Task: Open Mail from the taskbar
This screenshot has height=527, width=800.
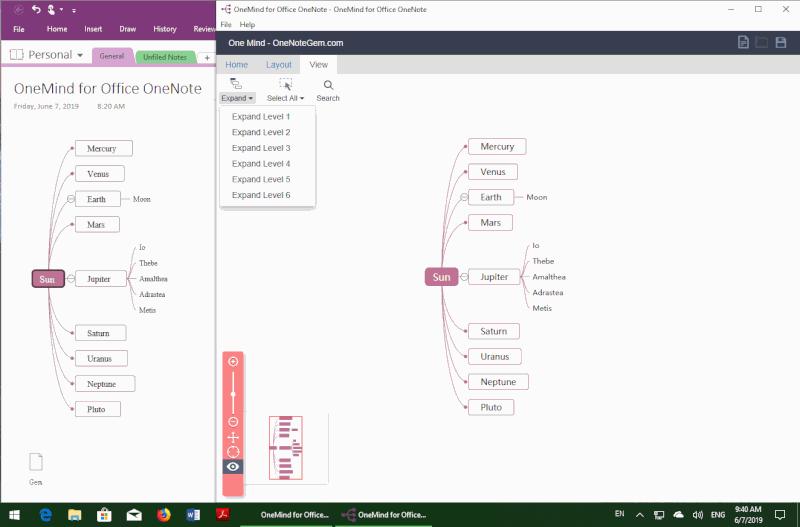Action: [134, 515]
